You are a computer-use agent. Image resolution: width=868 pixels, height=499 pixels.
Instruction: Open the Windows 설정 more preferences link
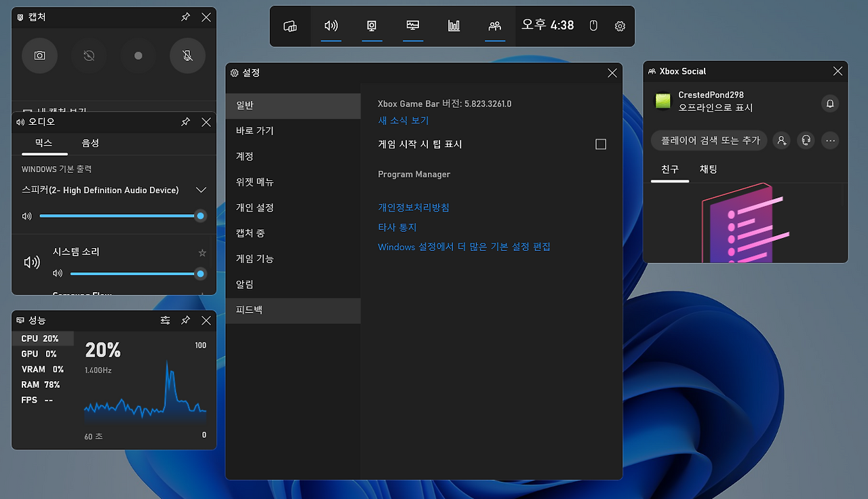(464, 247)
